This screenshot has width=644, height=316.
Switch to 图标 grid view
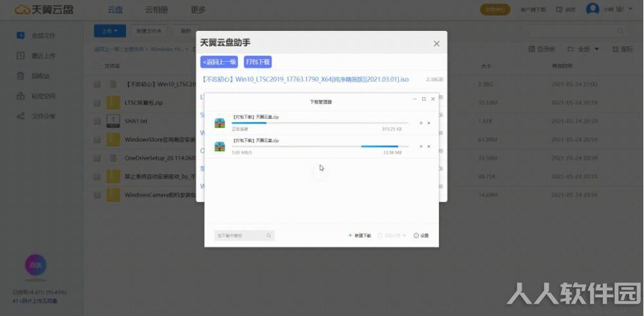623,50
